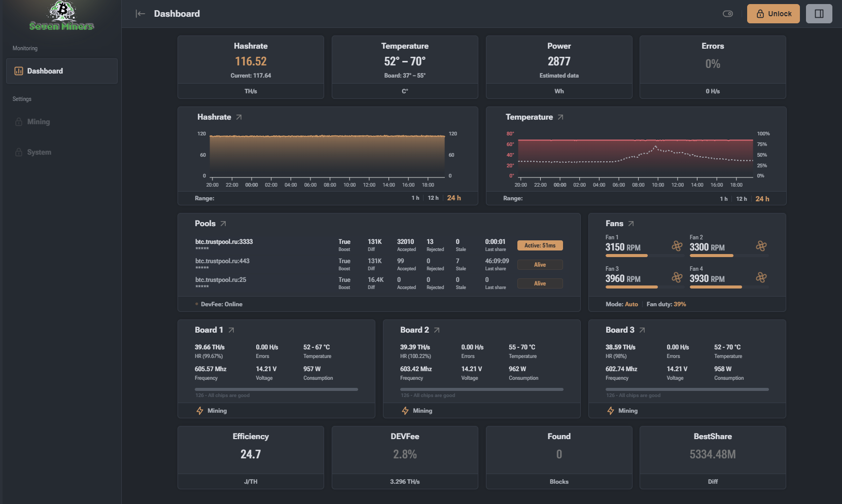Open Board 2 details arrow
The width and height of the screenshot is (842, 504).
coord(437,330)
